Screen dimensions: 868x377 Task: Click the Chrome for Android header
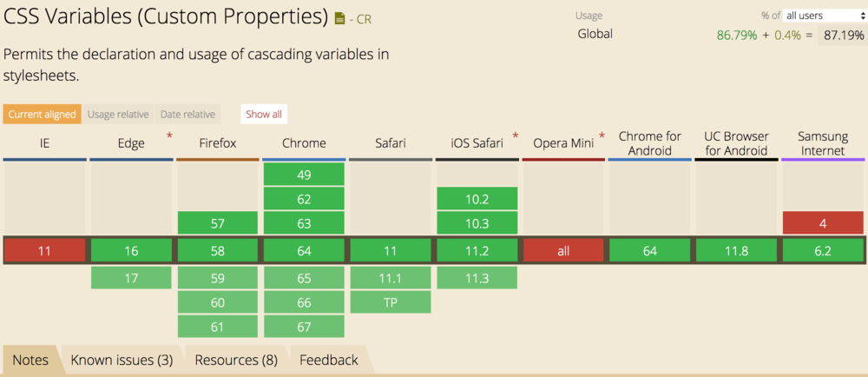point(650,143)
